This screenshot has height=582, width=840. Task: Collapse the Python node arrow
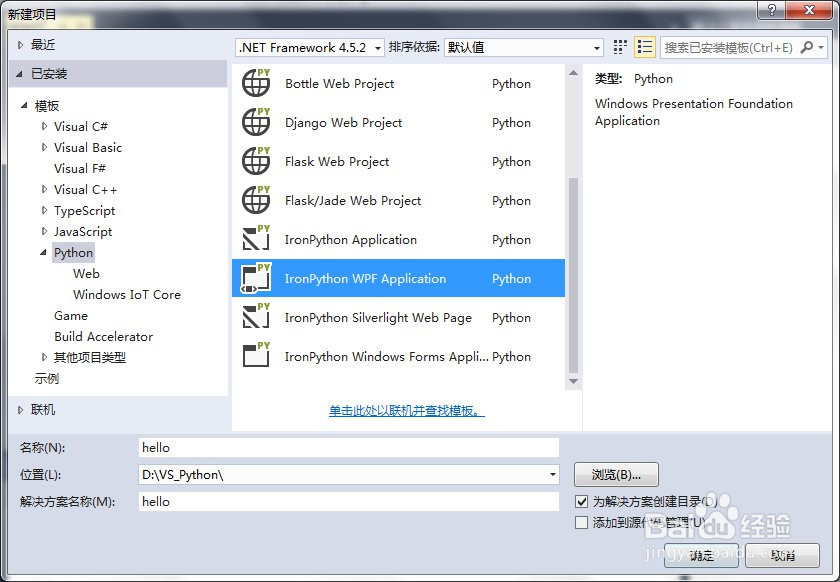(43, 252)
